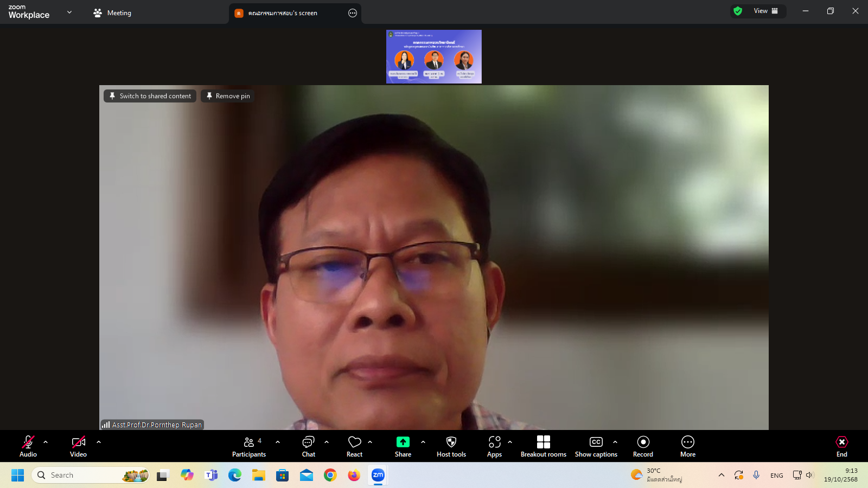Click the green Share screen icon
The height and width of the screenshot is (488, 868).
coord(403,442)
